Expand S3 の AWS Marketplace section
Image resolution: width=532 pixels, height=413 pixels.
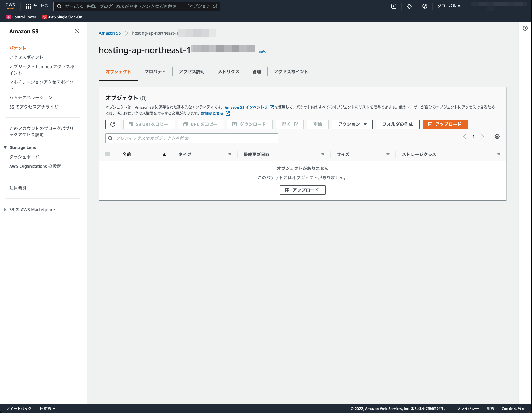[5, 210]
